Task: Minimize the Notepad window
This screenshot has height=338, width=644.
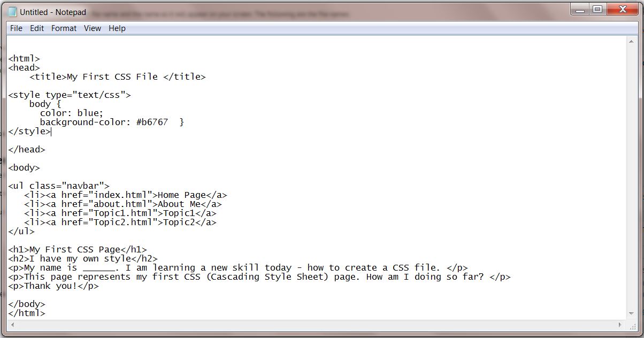Action: (580, 9)
